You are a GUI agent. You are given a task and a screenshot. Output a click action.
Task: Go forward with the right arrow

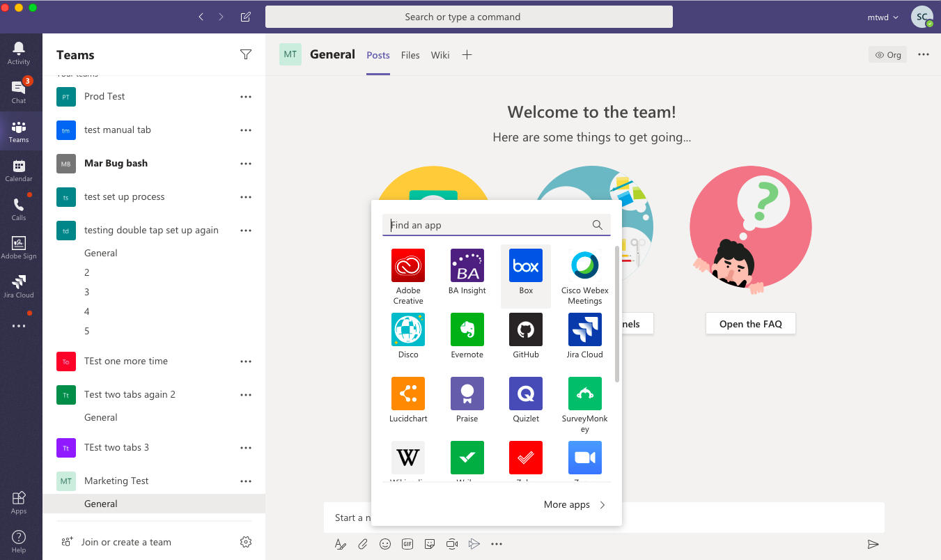click(221, 17)
